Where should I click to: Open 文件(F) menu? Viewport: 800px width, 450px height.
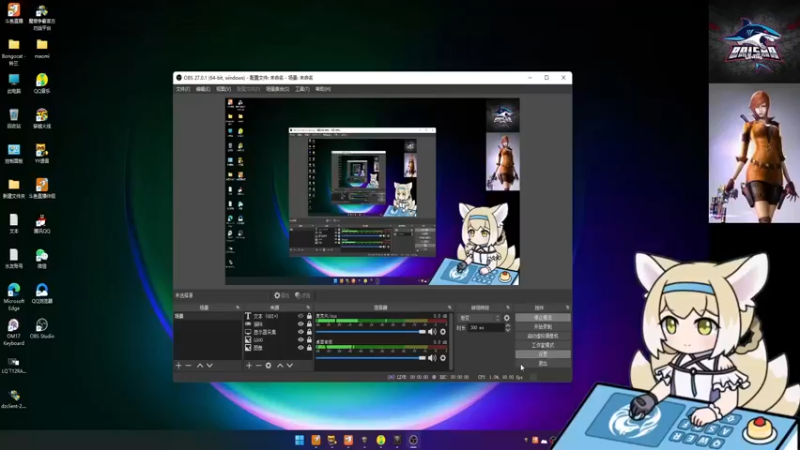[x=183, y=89]
